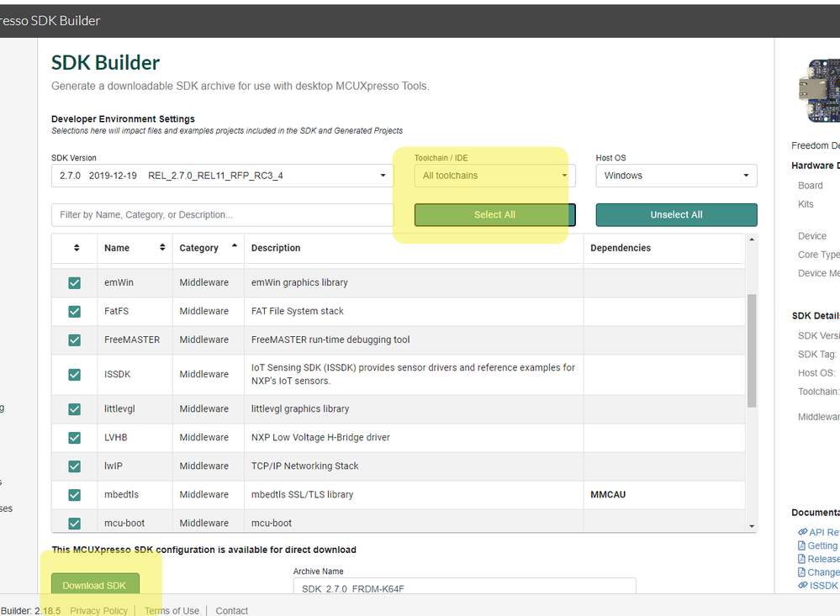Click the 'FAT File System stack' description

coord(298,311)
